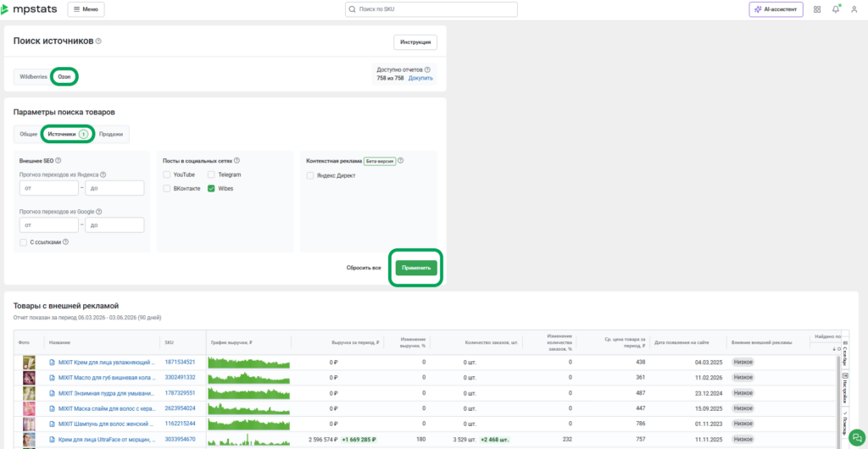The image size is (868, 449).
Task: Select the Ozon marketplace tab
Action: click(x=64, y=77)
